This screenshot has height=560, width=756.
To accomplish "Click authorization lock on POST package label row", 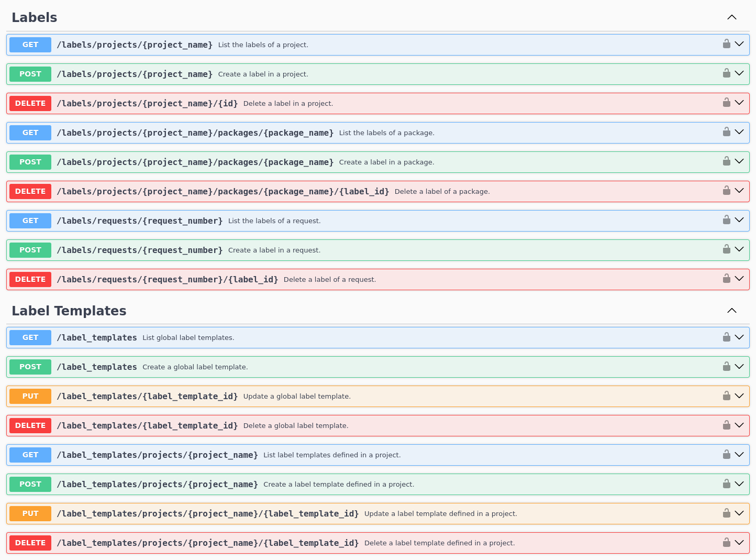I will pyautogui.click(x=726, y=161).
